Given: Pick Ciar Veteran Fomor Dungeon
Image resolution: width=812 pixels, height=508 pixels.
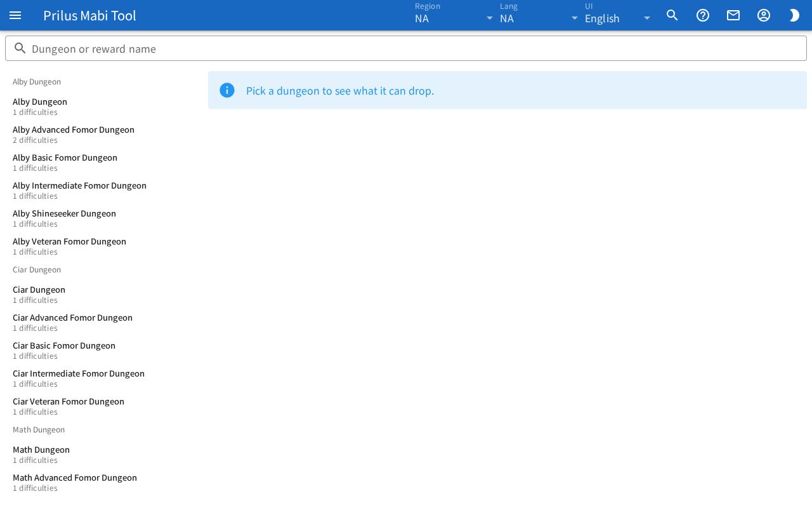Looking at the screenshot, I should pyautogui.click(x=101, y=406).
